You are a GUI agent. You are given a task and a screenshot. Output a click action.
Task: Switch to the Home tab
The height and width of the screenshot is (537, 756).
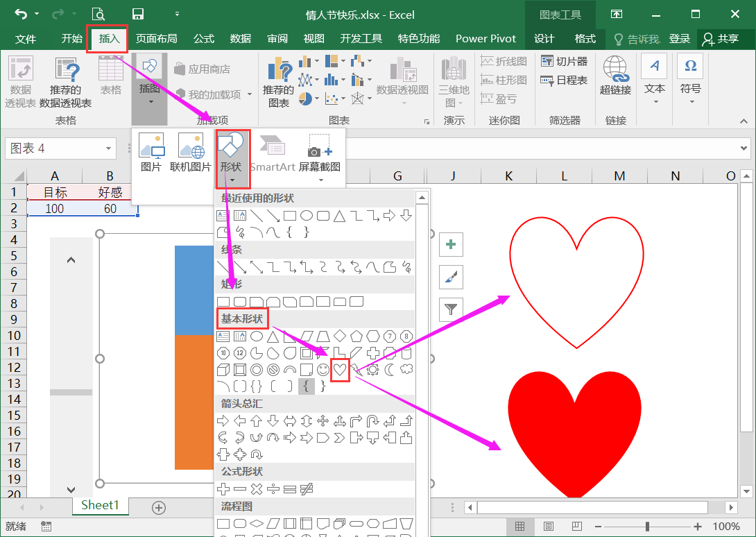click(x=72, y=39)
